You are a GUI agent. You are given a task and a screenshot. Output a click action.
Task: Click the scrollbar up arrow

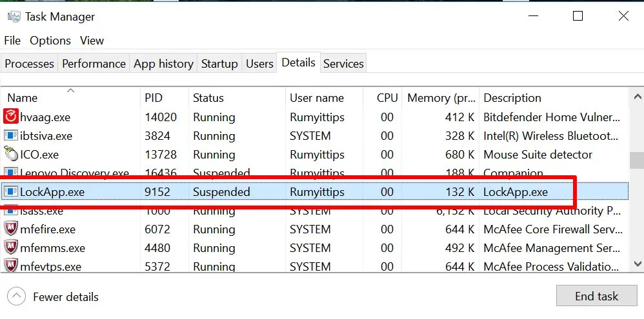click(637, 97)
